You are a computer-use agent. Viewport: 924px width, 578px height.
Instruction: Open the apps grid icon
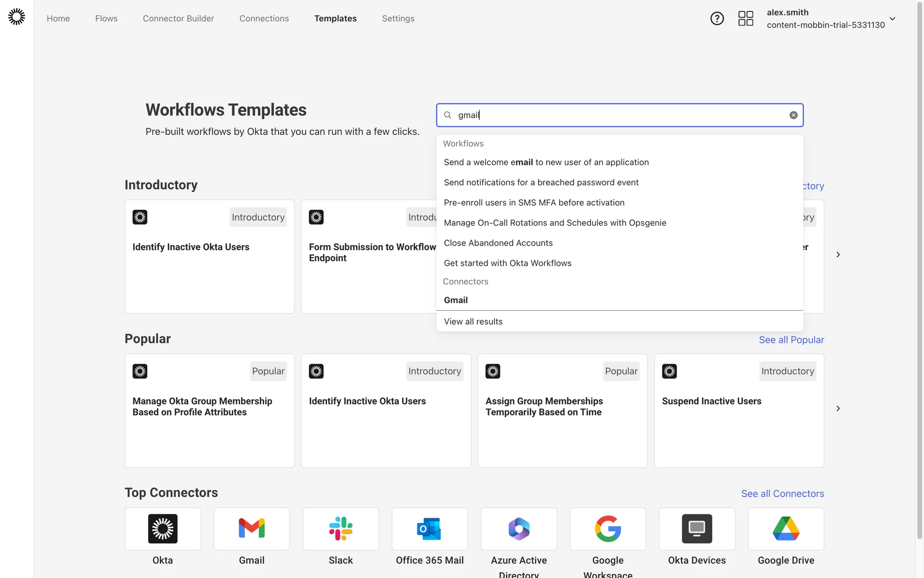(x=745, y=18)
